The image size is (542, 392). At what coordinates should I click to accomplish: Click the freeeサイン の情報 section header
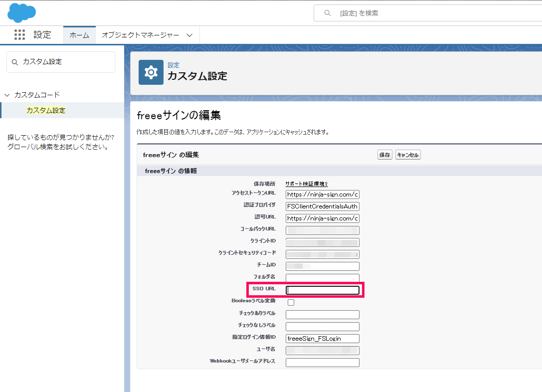171,171
